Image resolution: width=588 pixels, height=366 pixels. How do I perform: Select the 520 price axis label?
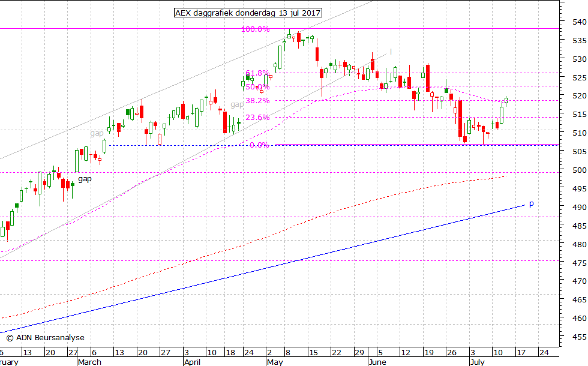click(580, 96)
